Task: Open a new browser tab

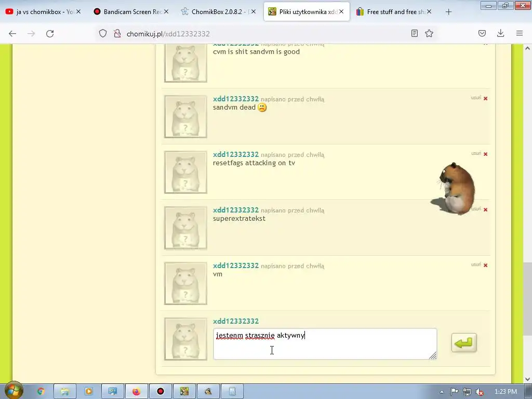Action: 448,12
